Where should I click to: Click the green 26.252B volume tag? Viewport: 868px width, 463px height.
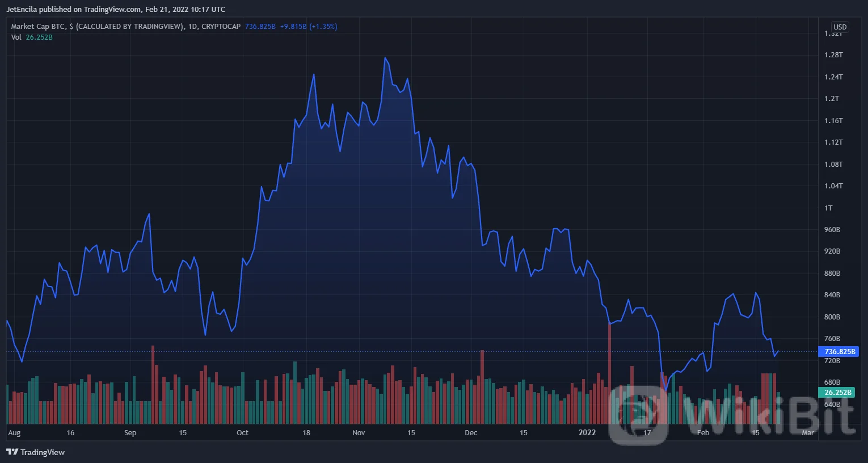click(x=837, y=393)
